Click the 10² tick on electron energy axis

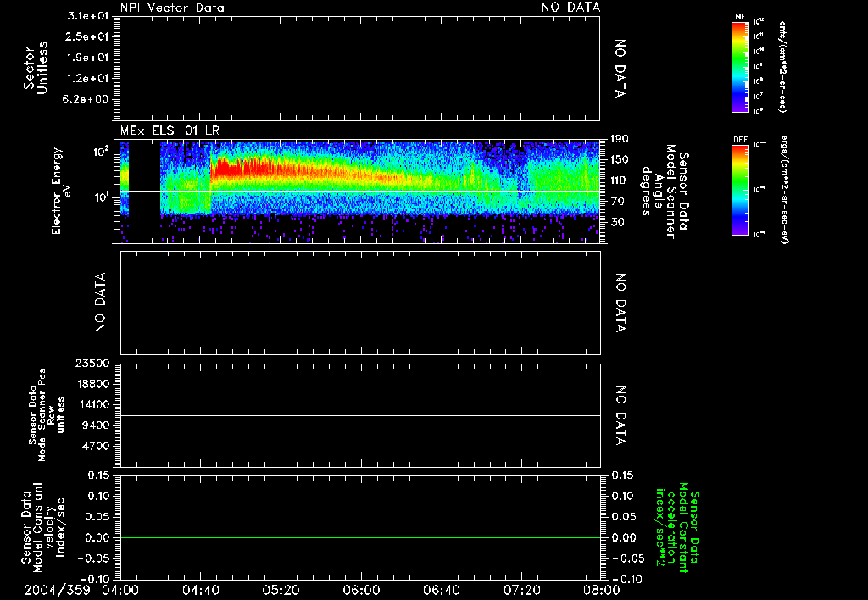pyautogui.click(x=100, y=152)
